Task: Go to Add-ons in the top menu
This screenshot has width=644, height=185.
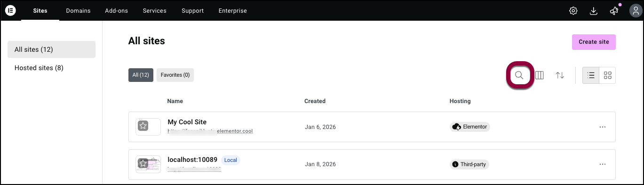Action: tap(116, 11)
